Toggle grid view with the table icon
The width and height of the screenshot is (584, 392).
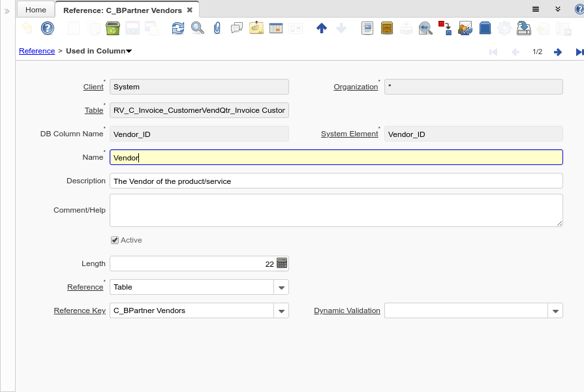pos(276,28)
